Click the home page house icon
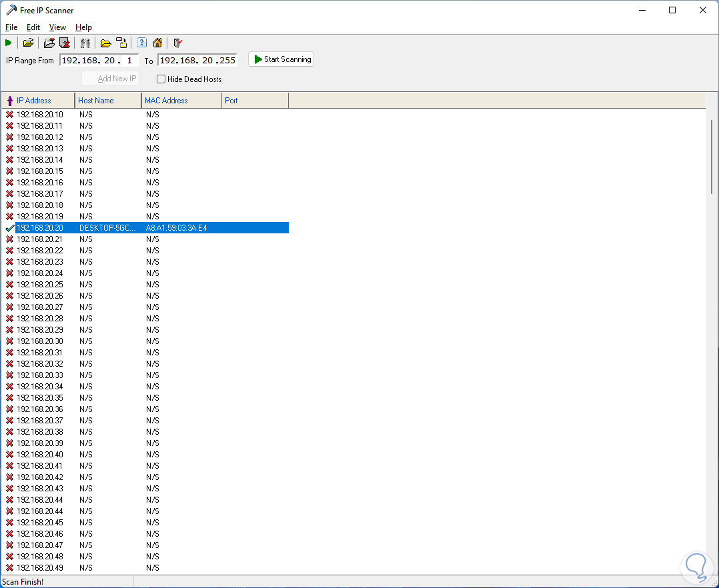This screenshot has width=719, height=588. [157, 43]
